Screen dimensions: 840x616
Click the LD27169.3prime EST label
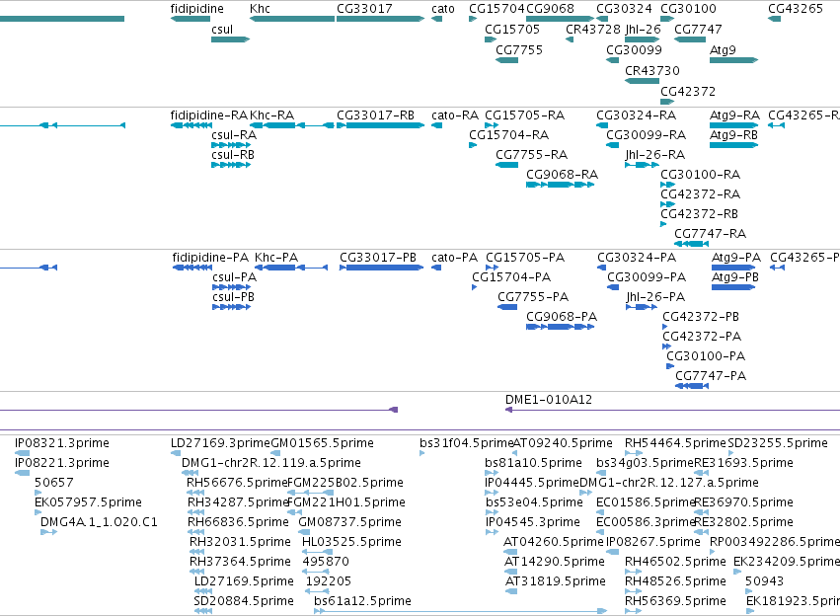pos(220,443)
